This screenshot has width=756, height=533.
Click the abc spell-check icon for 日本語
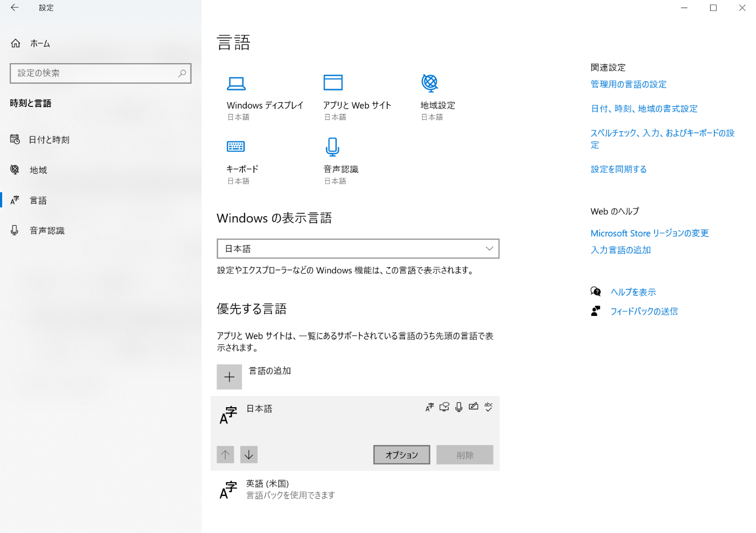pos(488,407)
